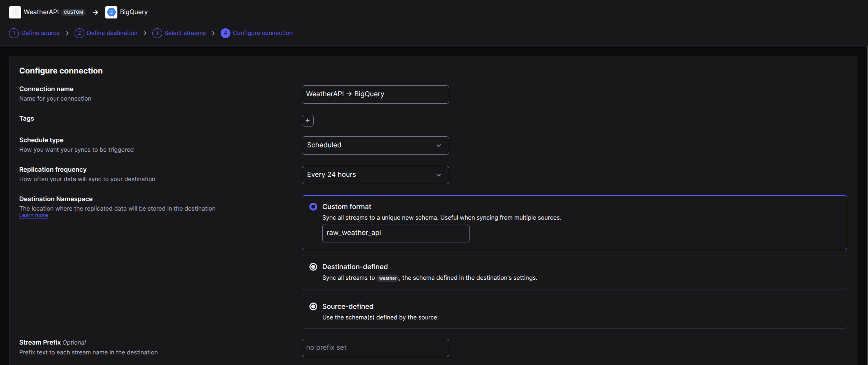Click the Stream Prefix label
The image size is (868, 365).
[40, 342]
